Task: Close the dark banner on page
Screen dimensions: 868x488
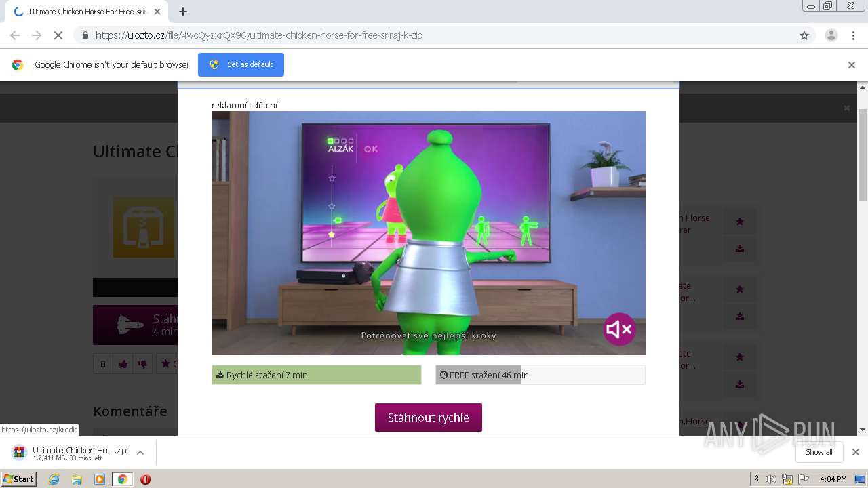Action: [x=846, y=108]
